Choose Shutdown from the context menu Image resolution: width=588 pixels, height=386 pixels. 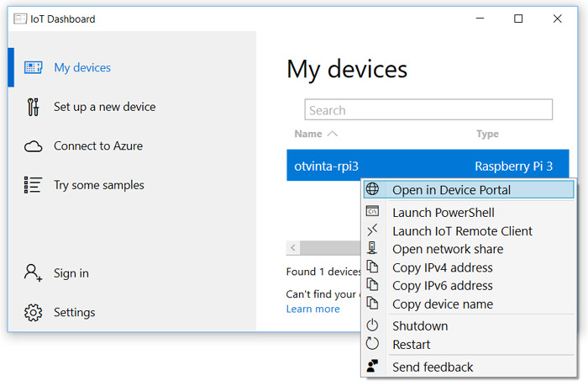[x=469, y=326]
